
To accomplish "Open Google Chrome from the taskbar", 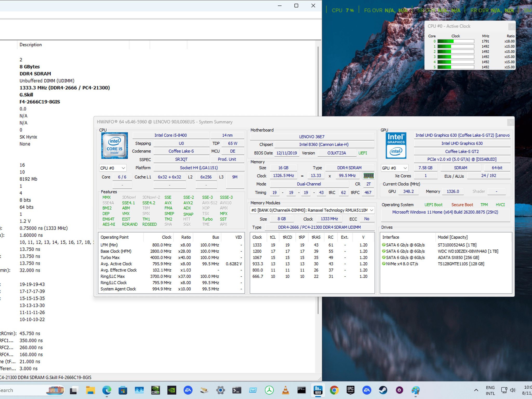I will (334, 390).
